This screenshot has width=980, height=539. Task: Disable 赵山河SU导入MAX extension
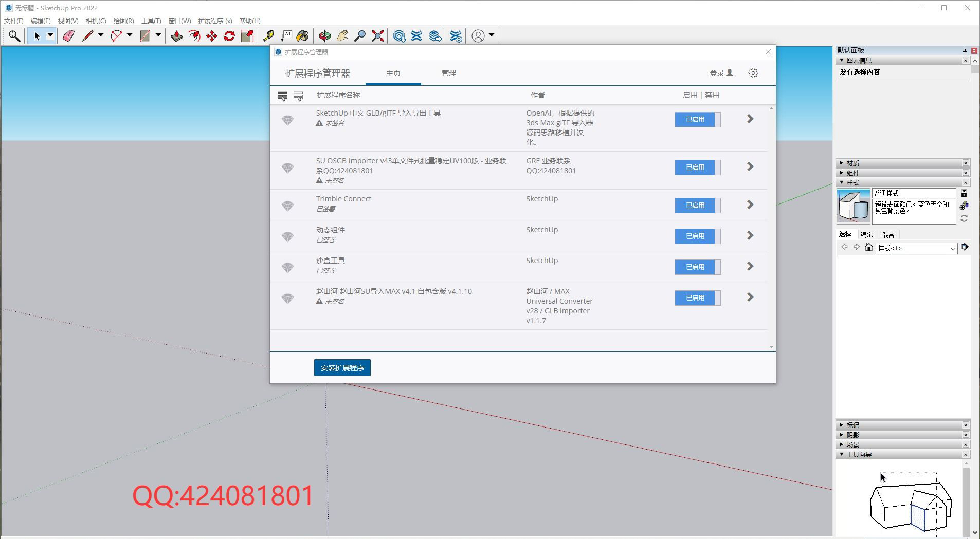[x=697, y=298]
